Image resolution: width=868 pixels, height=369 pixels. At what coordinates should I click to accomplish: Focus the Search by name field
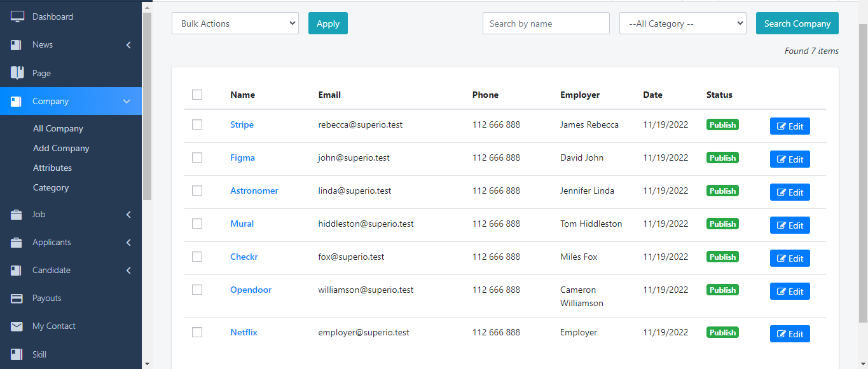(x=546, y=23)
